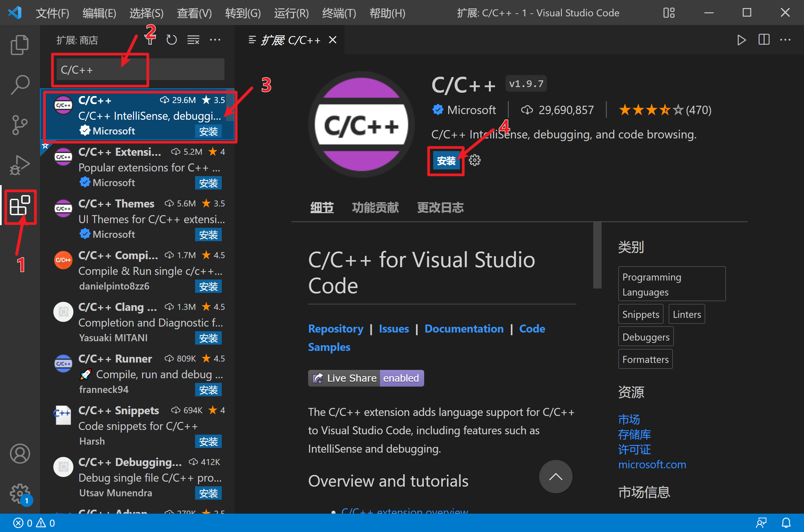
Task: Open Source Control view
Action: tap(19, 124)
